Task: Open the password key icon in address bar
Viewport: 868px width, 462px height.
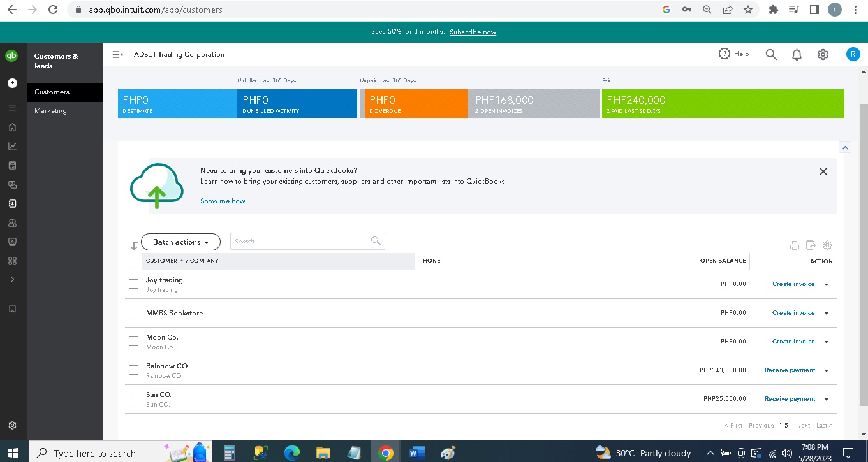Action: click(x=687, y=10)
